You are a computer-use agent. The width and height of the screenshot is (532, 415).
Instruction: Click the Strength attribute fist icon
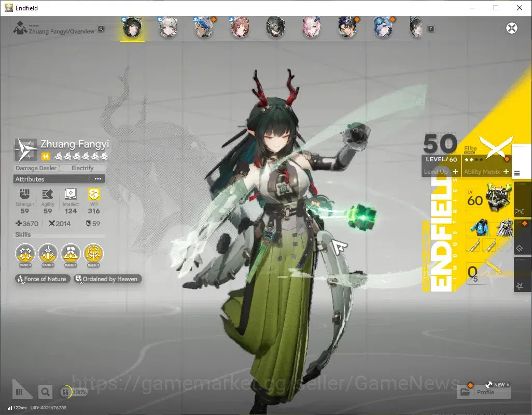pyautogui.click(x=24, y=195)
